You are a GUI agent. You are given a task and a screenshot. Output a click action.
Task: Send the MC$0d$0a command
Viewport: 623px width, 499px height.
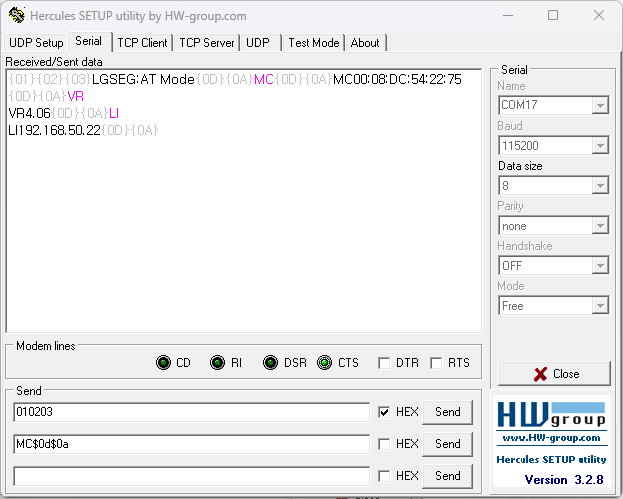447,444
